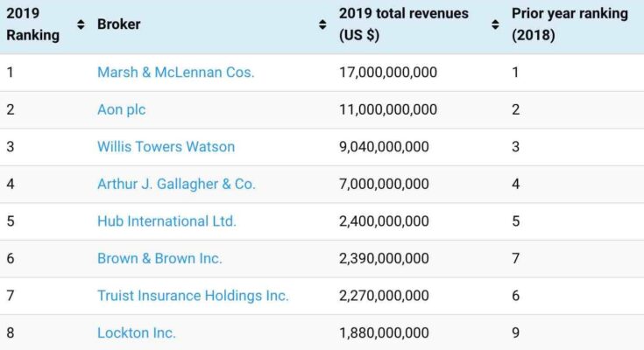Sort table by 2019 Ranking arrows

81,24
